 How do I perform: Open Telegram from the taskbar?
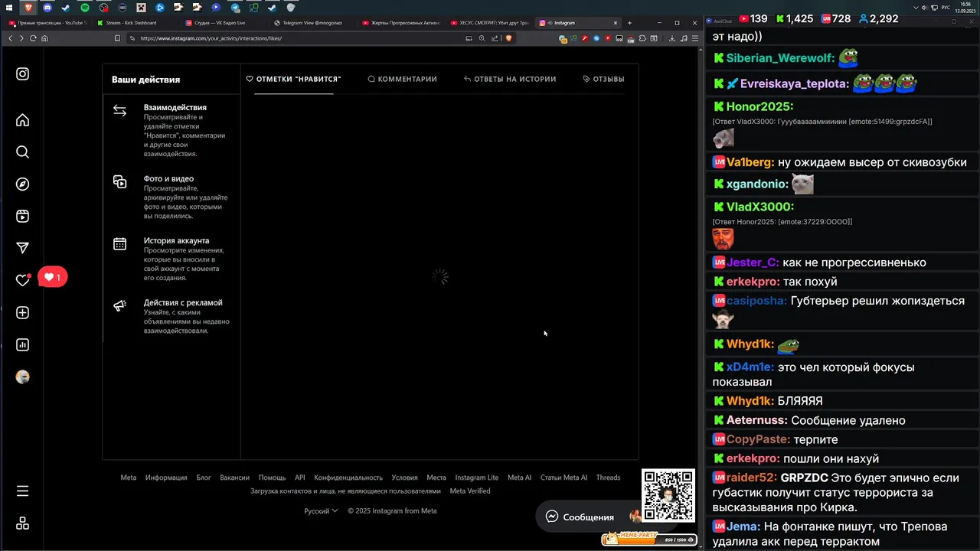[234, 8]
